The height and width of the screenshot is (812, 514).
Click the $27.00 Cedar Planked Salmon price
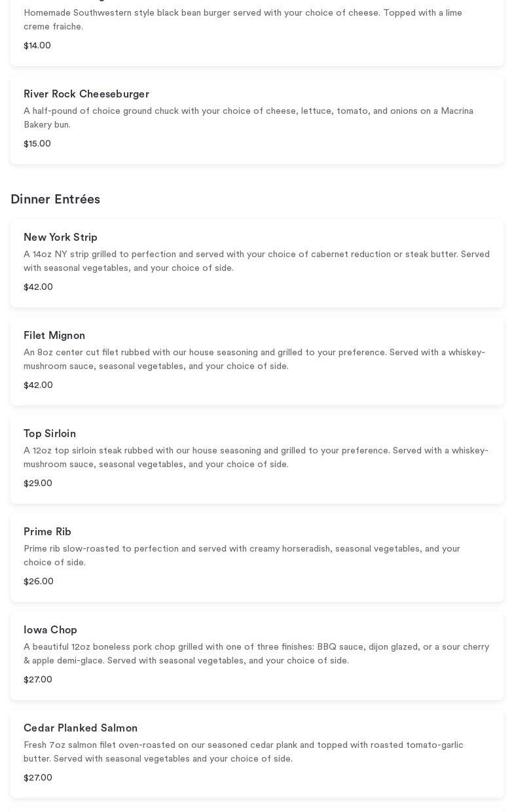tap(38, 778)
